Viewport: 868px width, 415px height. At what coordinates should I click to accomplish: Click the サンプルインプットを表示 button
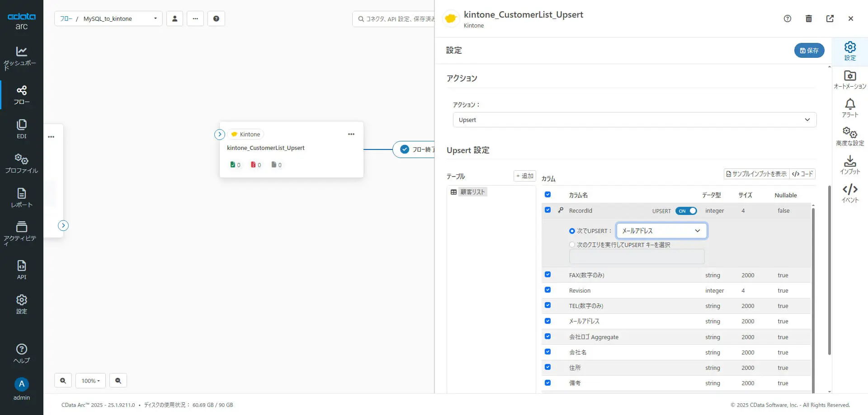(756, 174)
